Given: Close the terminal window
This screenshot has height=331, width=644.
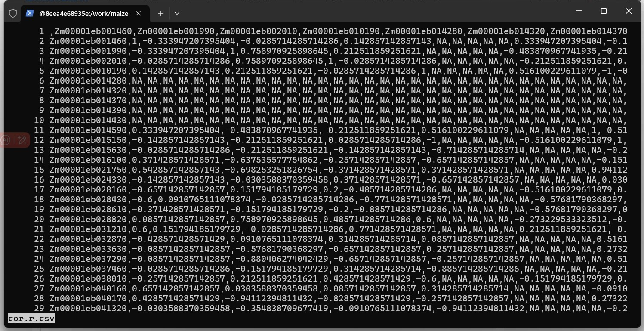Looking at the screenshot, I should tap(629, 11).
